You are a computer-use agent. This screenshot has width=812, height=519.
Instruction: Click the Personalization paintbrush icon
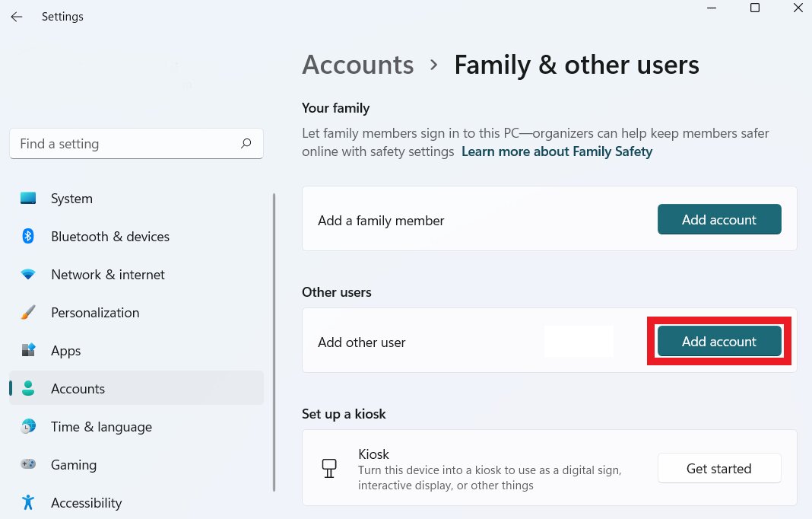(x=28, y=313)
